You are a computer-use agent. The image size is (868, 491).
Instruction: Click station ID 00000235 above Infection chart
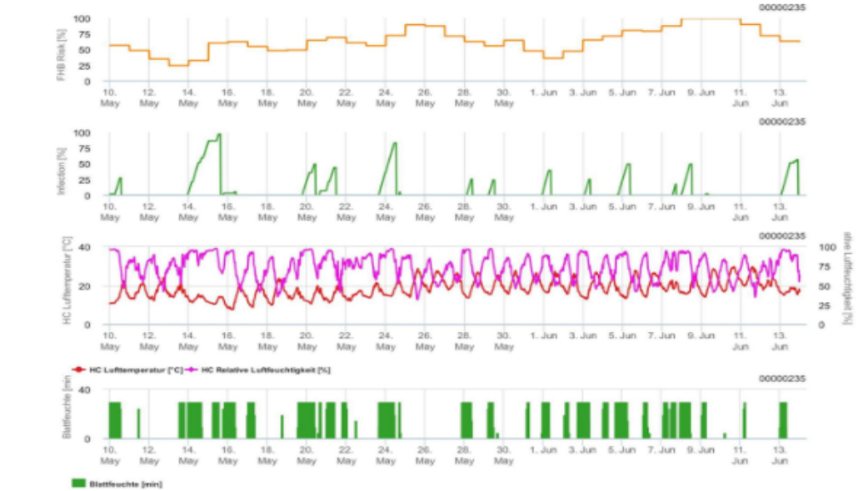pos(781,122)
